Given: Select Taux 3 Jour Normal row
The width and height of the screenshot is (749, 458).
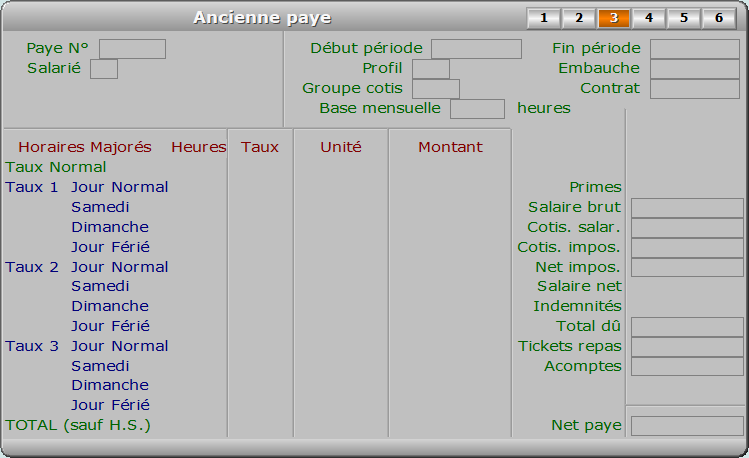Looking at the screenshot, I should coord(86,346).
